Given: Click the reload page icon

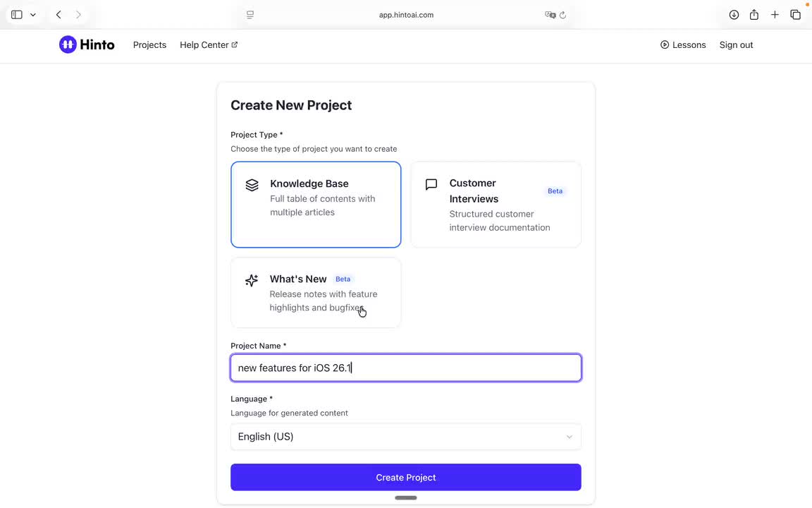Looking at the screenshot, I should (x=562, y=15).
